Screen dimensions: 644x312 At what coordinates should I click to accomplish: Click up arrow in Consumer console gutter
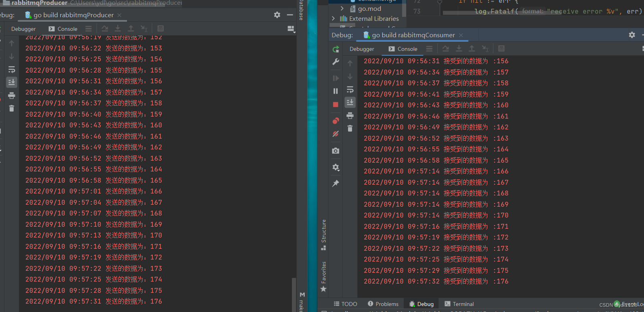[350, 63]
